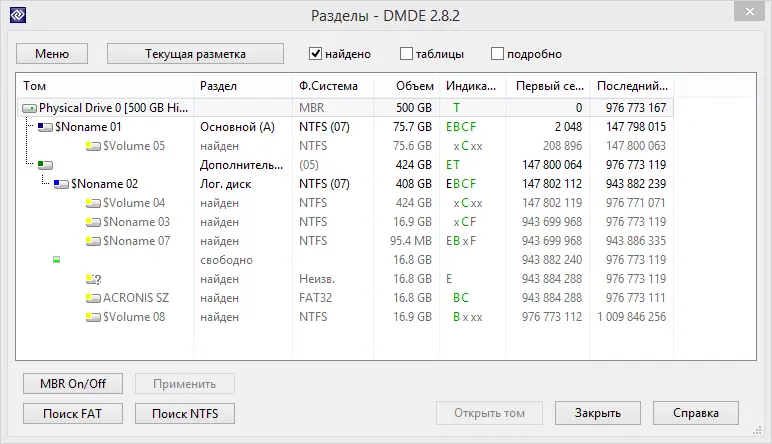Open the 'Справка' help button
This screenshot has width=772, height=444.
696,413
